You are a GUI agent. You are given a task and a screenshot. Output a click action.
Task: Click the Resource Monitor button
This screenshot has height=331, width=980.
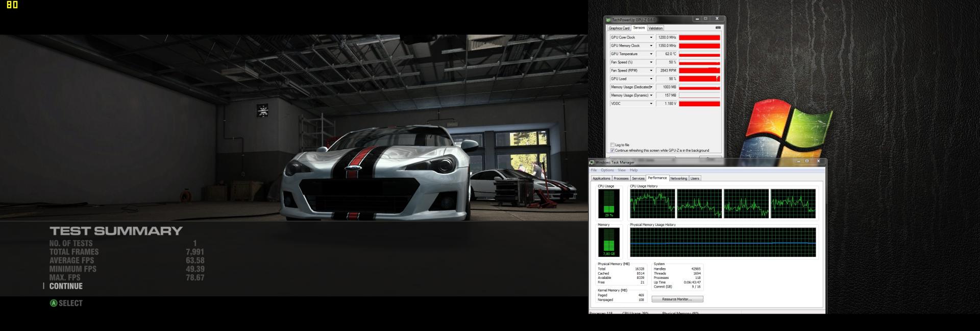tap(677, 299)
